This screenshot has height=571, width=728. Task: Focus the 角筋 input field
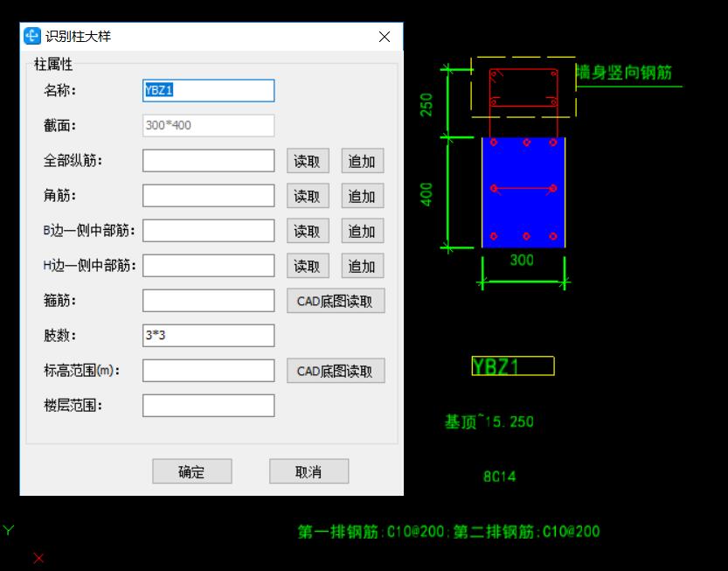tap(209, 196)
